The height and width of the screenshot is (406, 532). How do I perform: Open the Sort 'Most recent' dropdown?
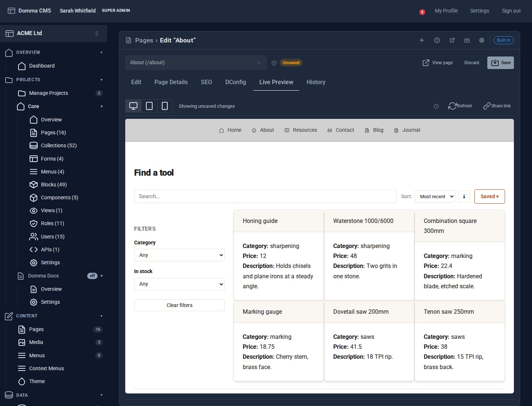[435, 196]
